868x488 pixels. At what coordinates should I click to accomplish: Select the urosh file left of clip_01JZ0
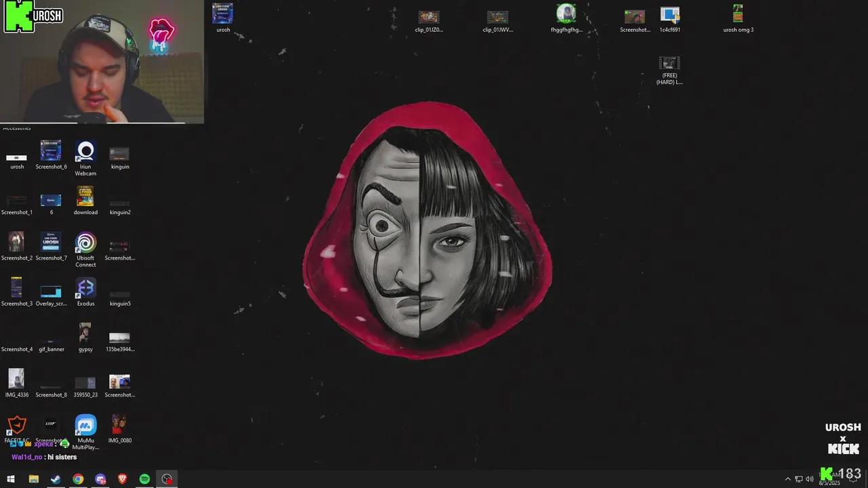pyautogui.click(x=222, y=18)
